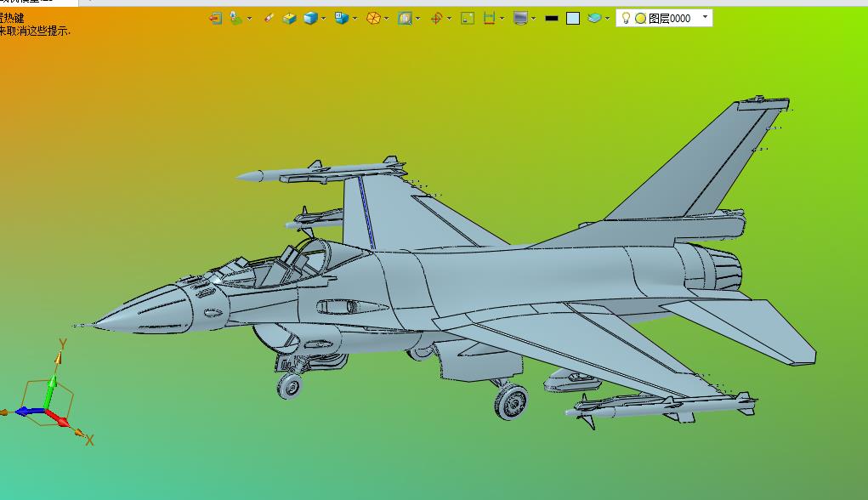Click the dimension measure tool icon

point(489,18)
